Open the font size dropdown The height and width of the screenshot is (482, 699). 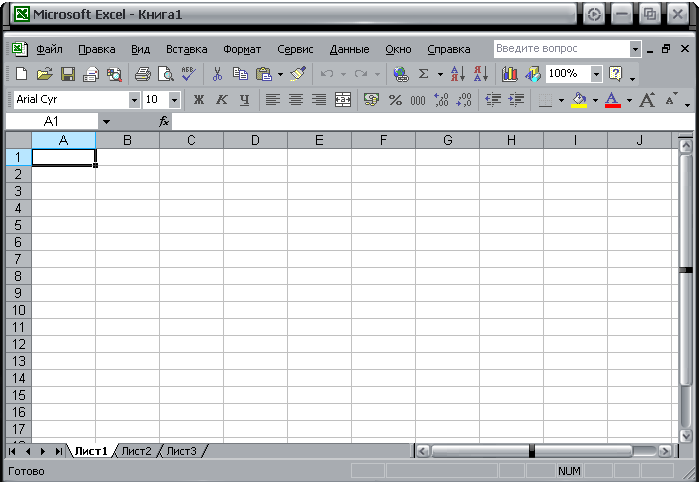(174, 100)
